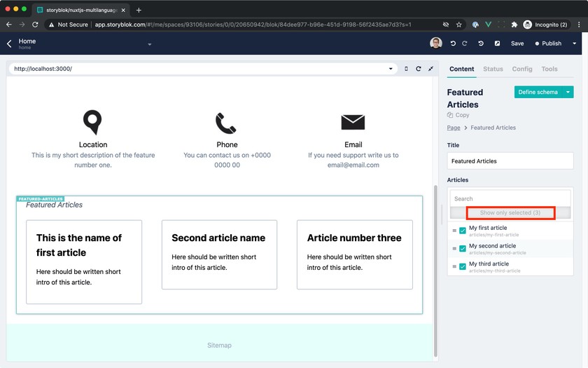Click the Publish button
This screenshot has height=368, width=588.
(x=548, y=43)
